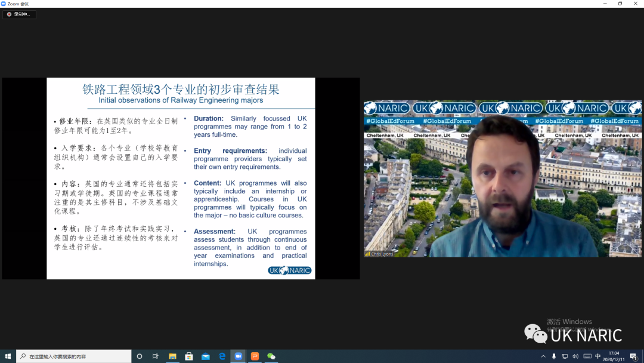
Task: Open the 中 input method switcher
Action: [x=598, y=356]
